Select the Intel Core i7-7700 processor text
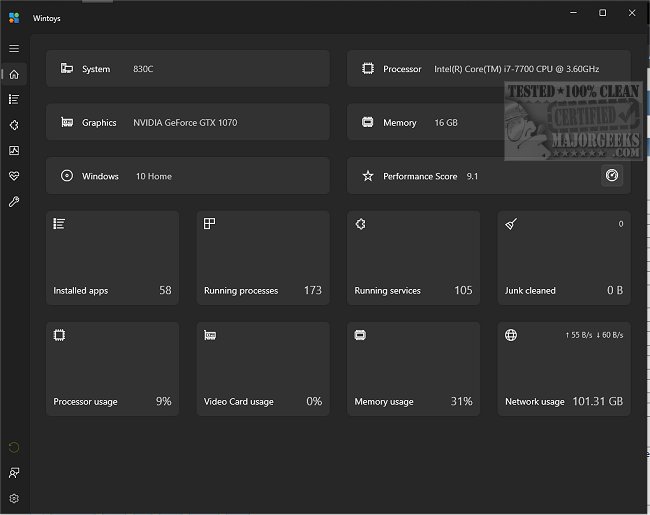Viewport: 650px width, 515px height. point(517,69)
